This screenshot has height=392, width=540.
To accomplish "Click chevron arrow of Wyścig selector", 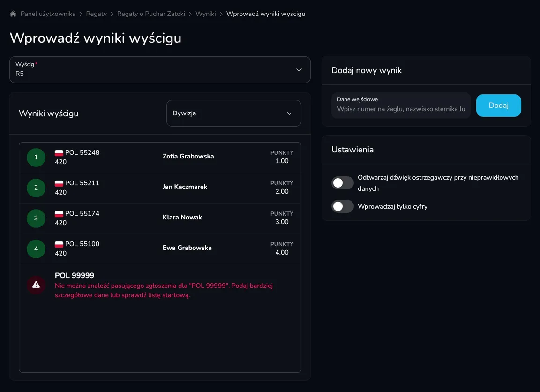I will coord(299,69).
